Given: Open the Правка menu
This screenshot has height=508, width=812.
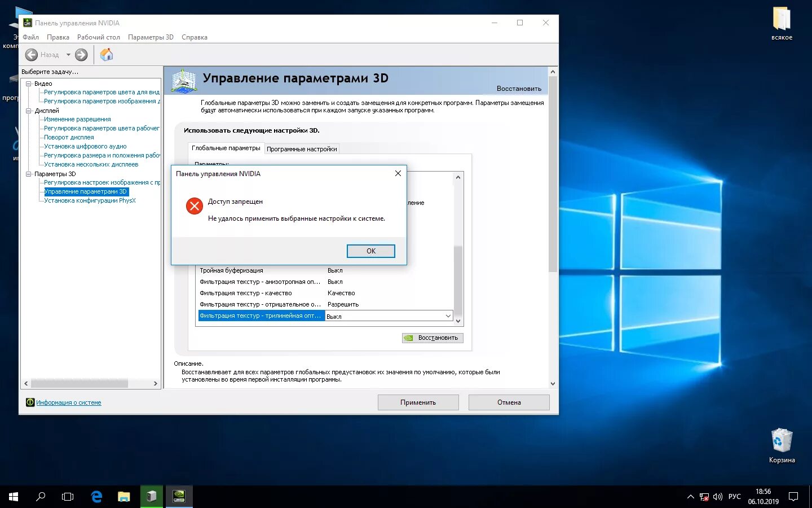Looking at the screenshot, I should coord(58,37).
